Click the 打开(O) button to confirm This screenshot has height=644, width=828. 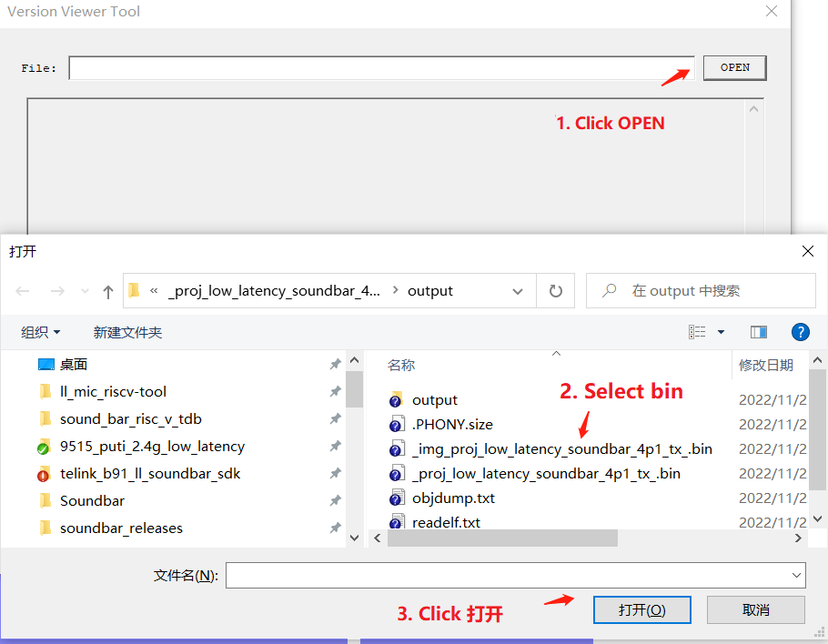click(641, 609)
